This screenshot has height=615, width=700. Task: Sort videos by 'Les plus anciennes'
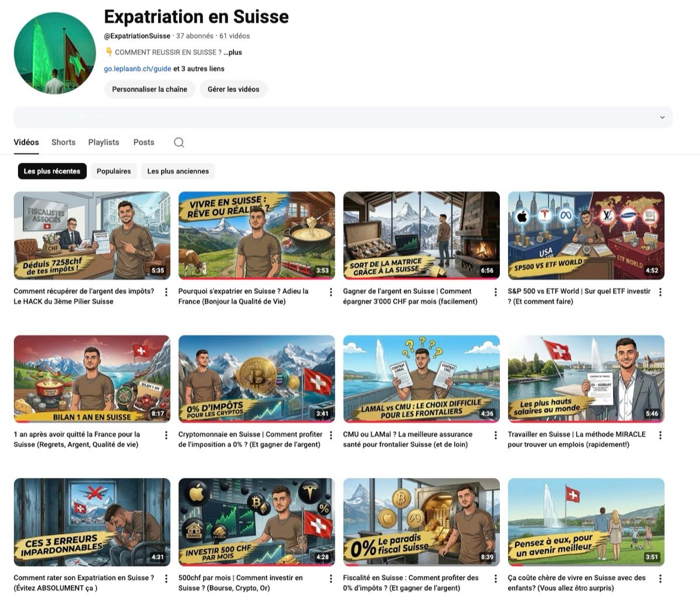(x=178, y=171)
